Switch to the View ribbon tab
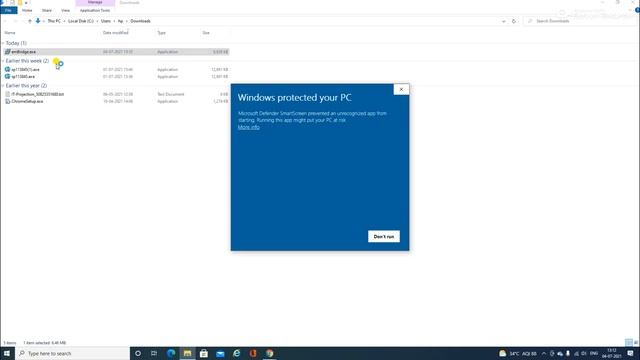Image resolution: width=640 pixels, height=360 pixels. pyautogui.click(x=65, y=10)
